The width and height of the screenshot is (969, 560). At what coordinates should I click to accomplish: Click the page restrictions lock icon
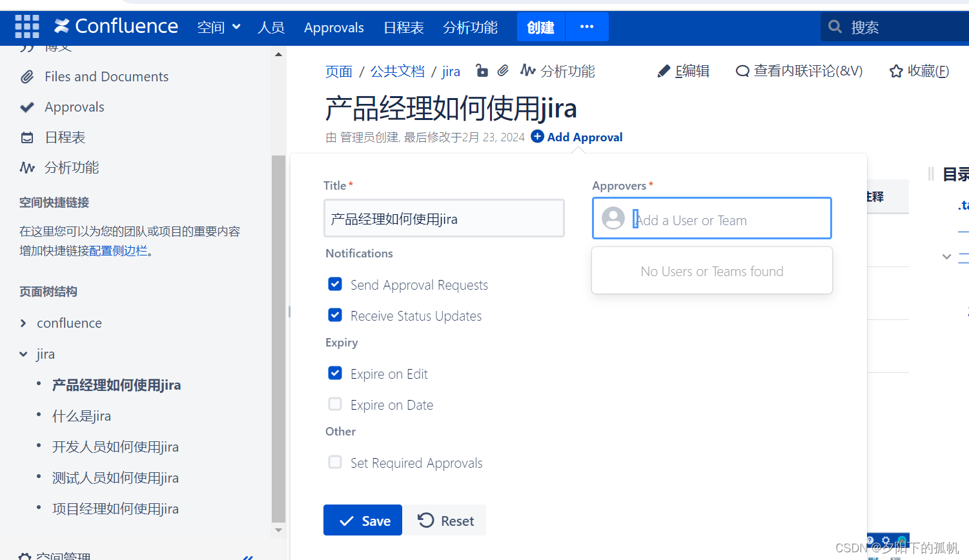(x=482, y=70)
